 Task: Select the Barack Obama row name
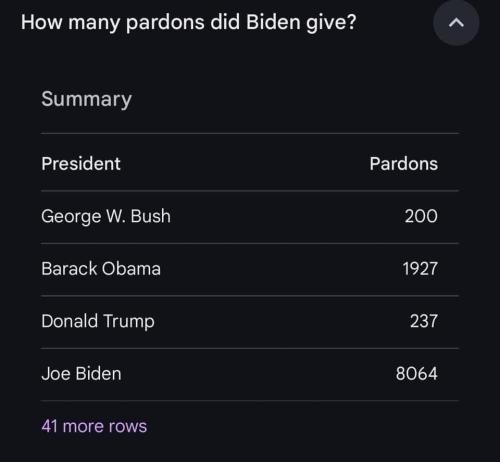pyautogui.click(x=101, y=268)
